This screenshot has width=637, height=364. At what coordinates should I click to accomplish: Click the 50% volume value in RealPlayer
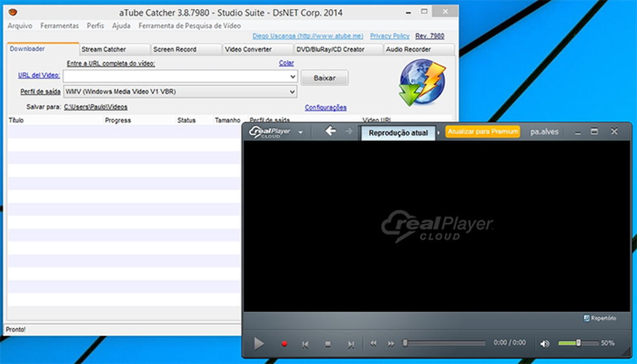pos(607,343)
